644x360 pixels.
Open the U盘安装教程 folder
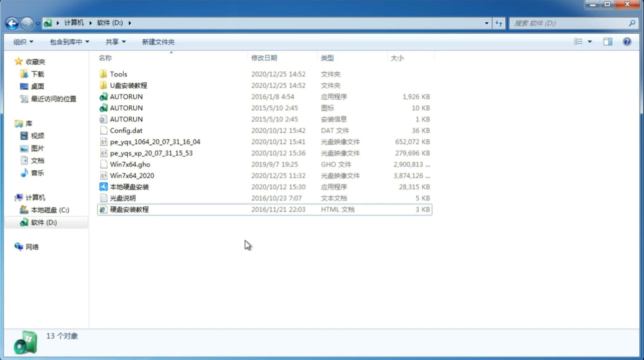pyautogui.click(x=128, y=85)
